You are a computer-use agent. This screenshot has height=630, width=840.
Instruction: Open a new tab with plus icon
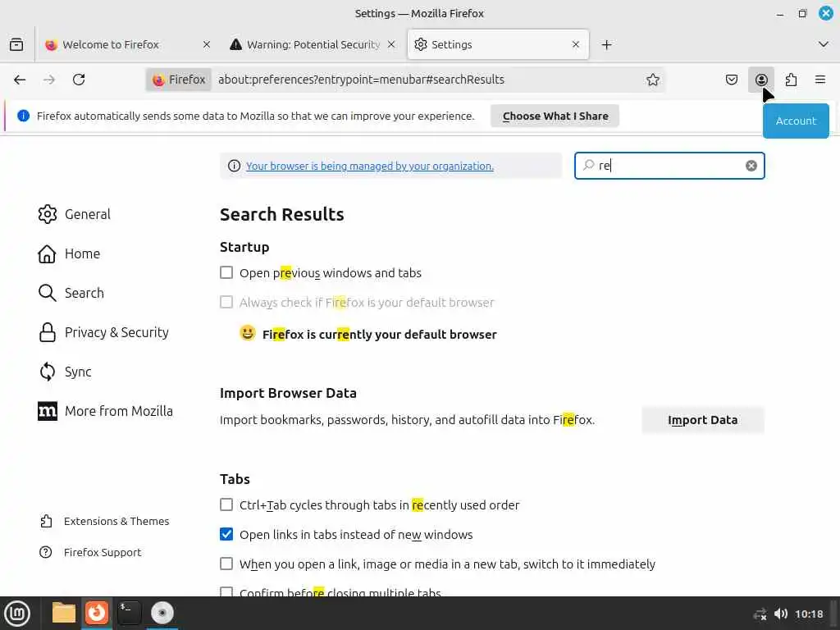(x=606, y=44)
